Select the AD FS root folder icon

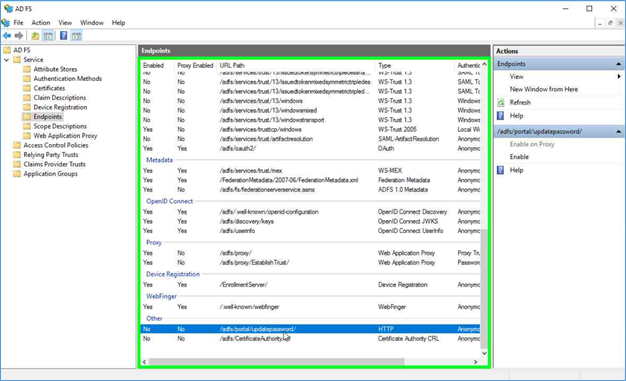point(7,50)
